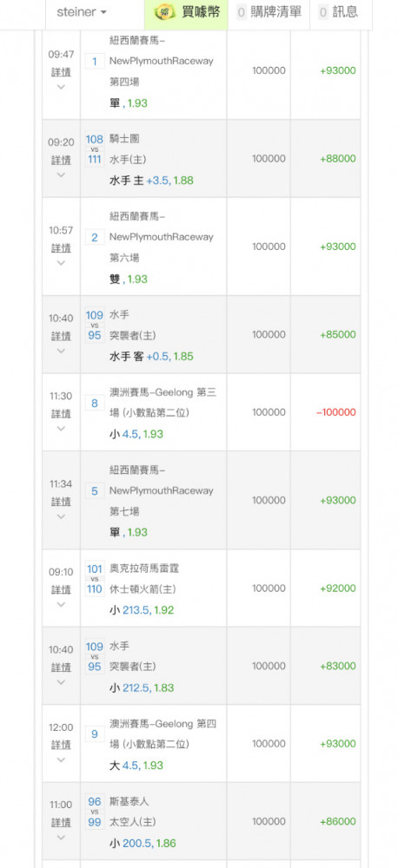
Task: Click number 9 box for Geelong 第四場
Action: coord(94,734)
